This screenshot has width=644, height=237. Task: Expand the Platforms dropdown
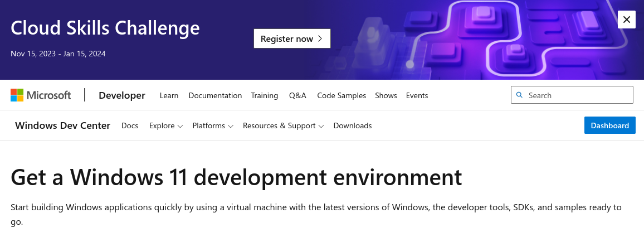[213, 125]
